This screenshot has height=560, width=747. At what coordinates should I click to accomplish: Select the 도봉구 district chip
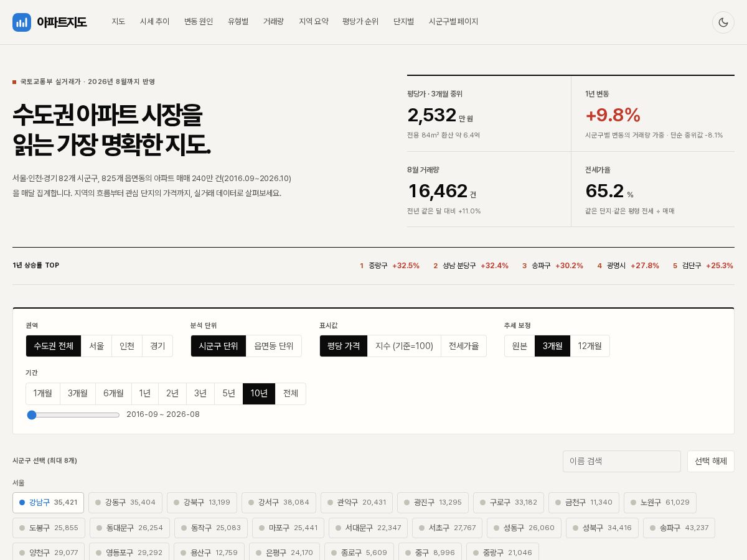49,528
